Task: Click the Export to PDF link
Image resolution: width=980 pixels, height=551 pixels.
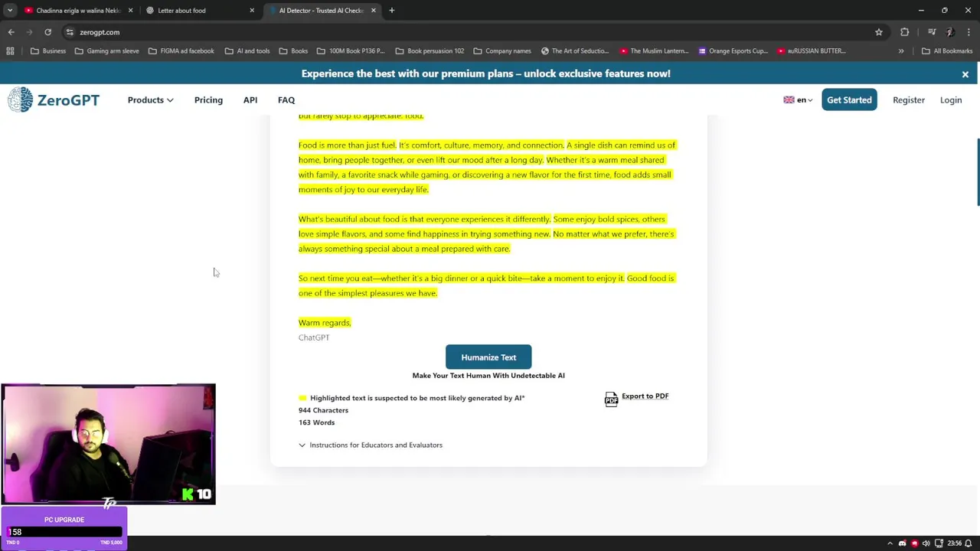Action: pyautogui.click(x=645, y=396)
